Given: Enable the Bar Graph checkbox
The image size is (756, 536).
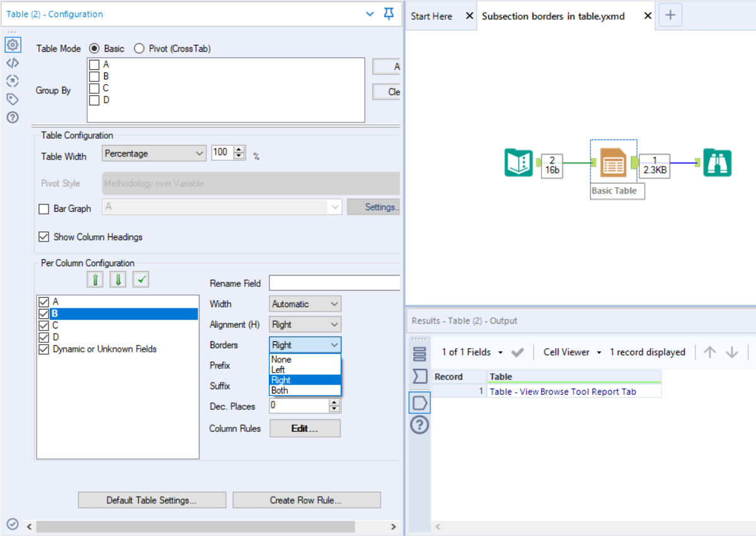Looking at the screenshot, I should 44,209.
